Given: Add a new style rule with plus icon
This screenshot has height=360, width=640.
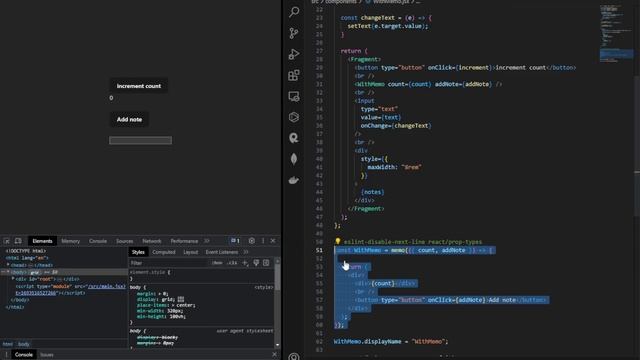Looking at the screenshot, I should 245,263.
